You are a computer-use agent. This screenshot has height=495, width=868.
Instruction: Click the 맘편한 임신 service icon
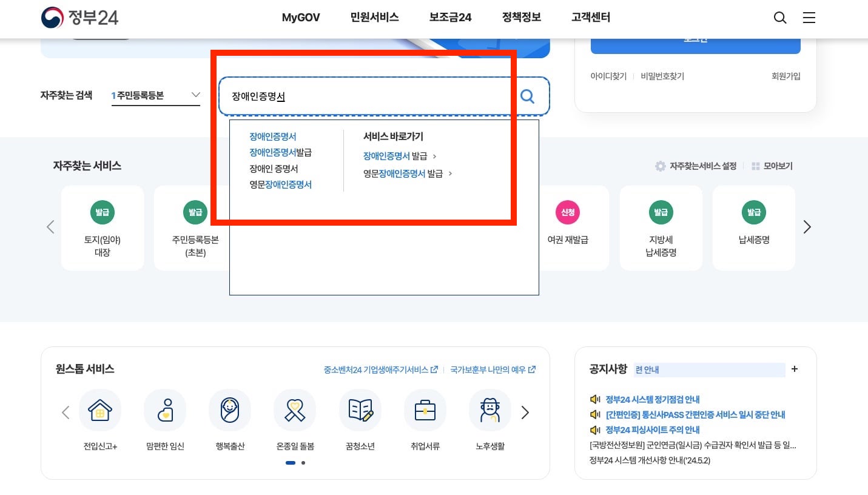coord(165,410)
